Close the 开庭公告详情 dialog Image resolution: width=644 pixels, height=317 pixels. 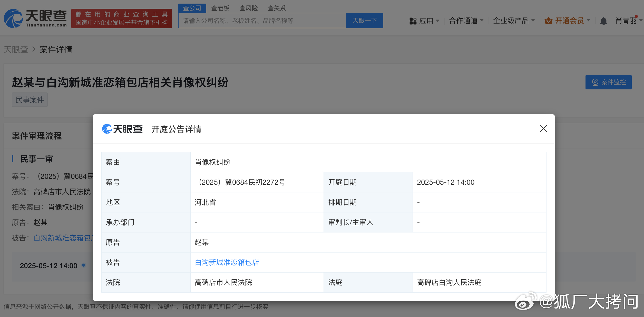point(543,129)
